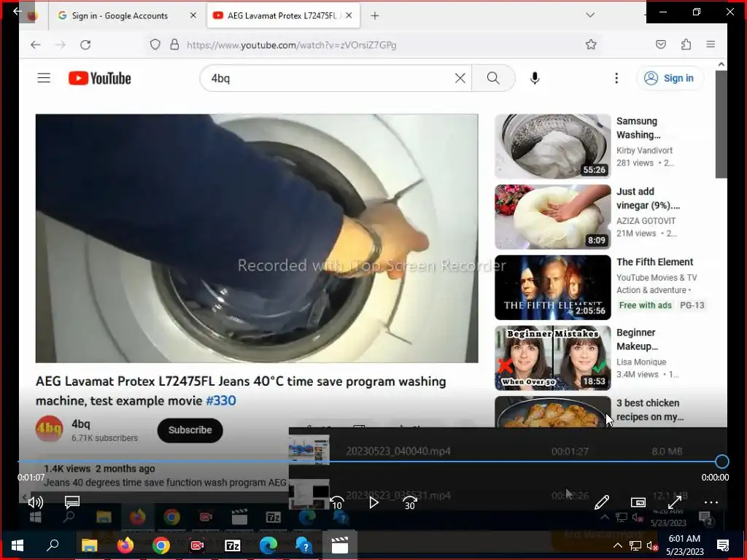Launch Firefox from the taskbar

pyautogui.click(x=125, y=545)
